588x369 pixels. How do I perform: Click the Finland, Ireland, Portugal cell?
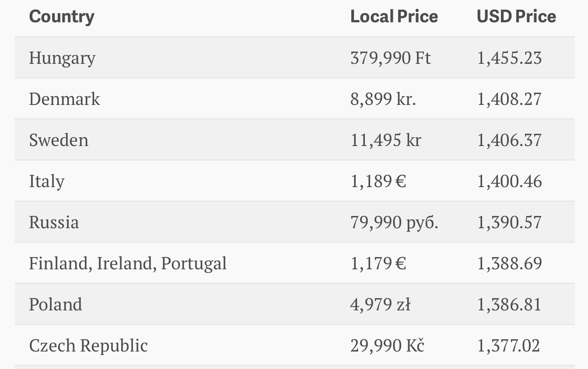click(x=128, y=264)
